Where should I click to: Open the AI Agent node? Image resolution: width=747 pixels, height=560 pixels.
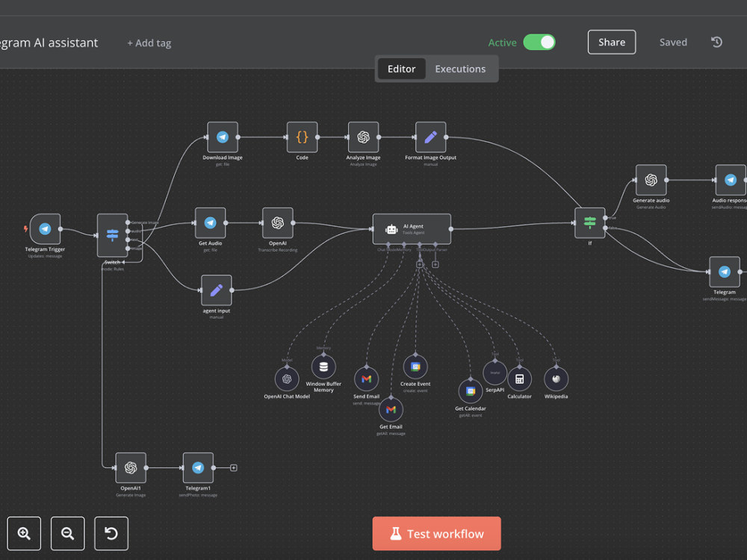tap(412, 229)
